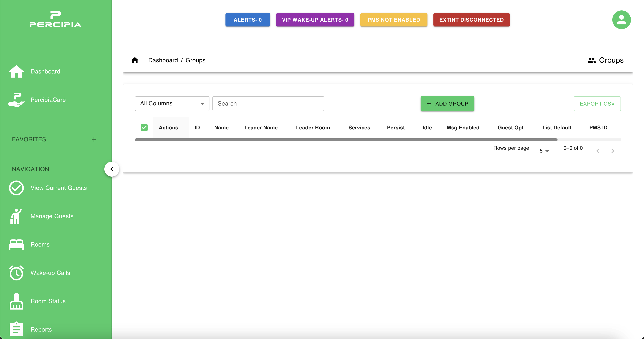This screenshot has height=339, width=644.
Task: Open Reports clipboard icon
Action: (x=16, y=329)
